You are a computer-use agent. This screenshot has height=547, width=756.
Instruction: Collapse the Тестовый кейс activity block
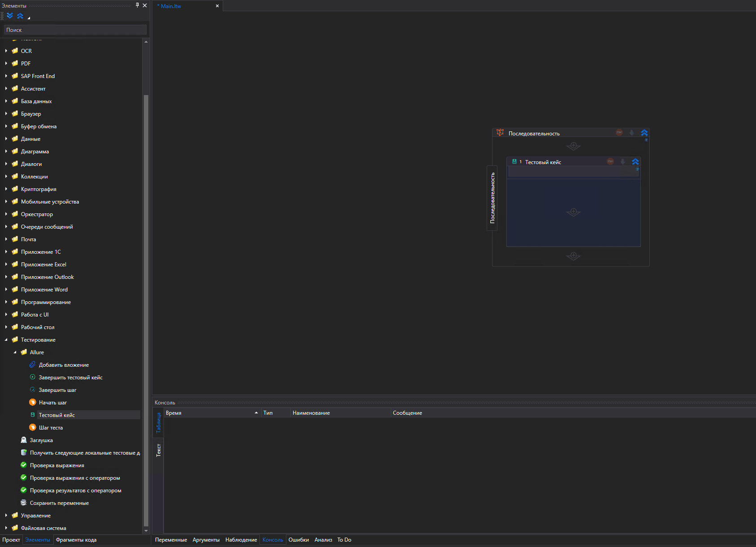pyautogui.click(x=635, y=162)
